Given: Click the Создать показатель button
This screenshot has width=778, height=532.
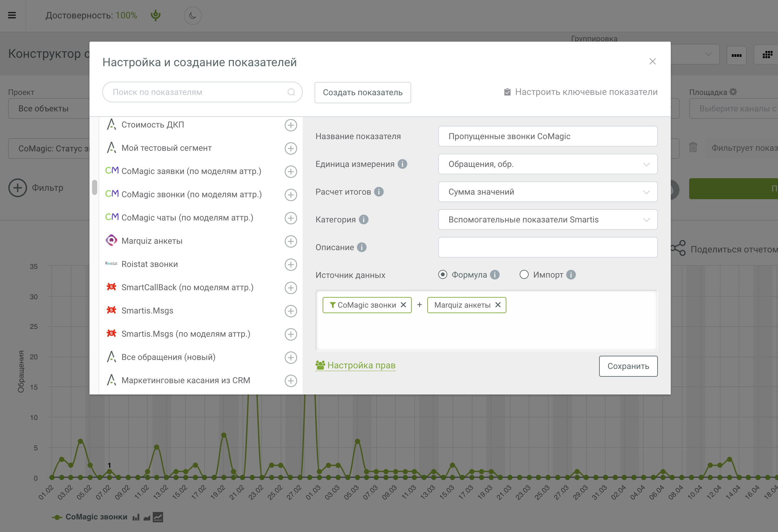Looking at the screenshot, I should point(362,93).
